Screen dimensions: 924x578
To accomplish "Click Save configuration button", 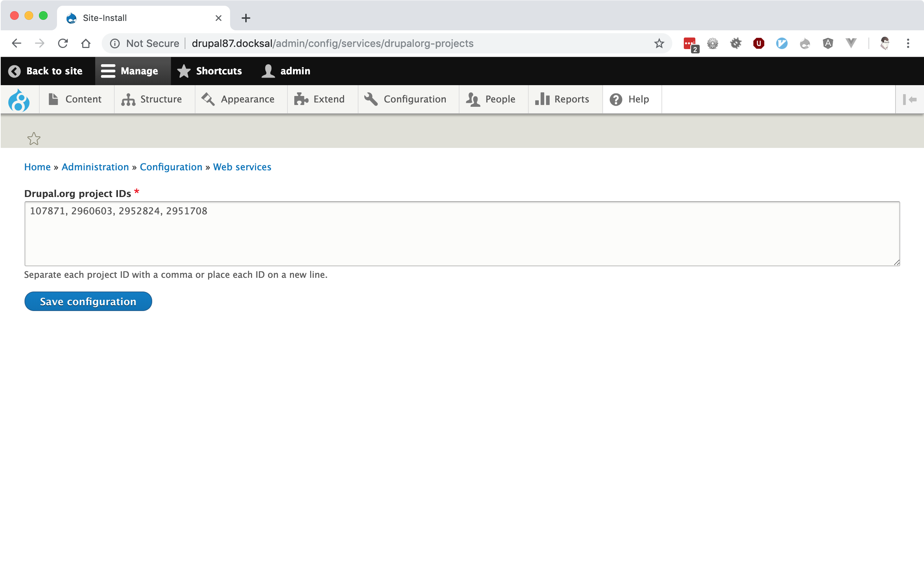I will [88, 302].
